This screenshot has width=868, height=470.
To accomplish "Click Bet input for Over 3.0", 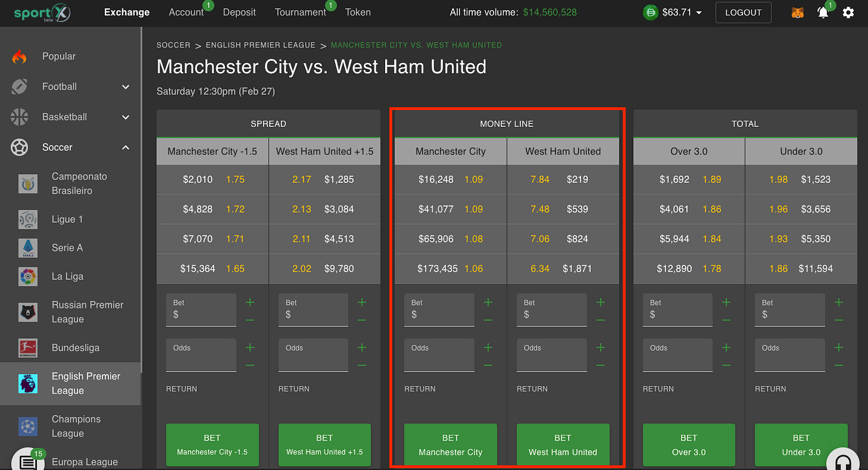I will pyautogui.click(x=677, y=310).
